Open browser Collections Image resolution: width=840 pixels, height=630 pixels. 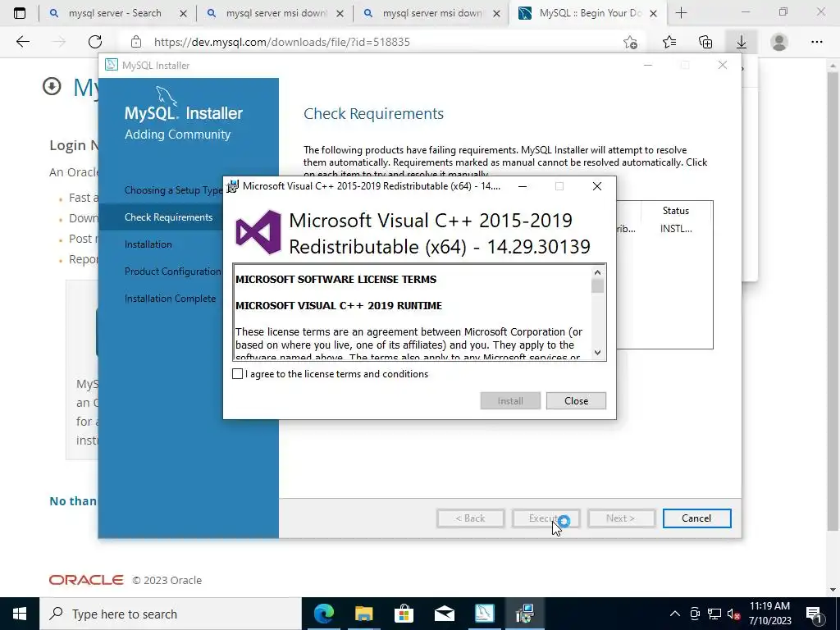coord(705,42)
